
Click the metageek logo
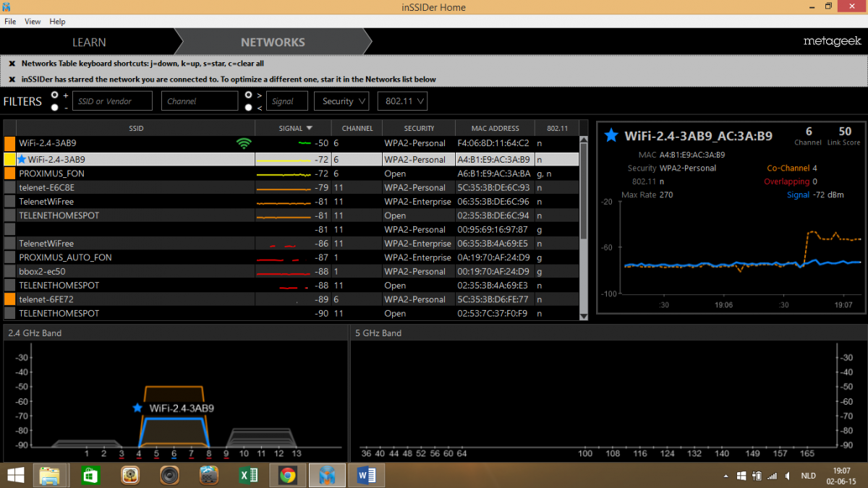coord(833,42)
